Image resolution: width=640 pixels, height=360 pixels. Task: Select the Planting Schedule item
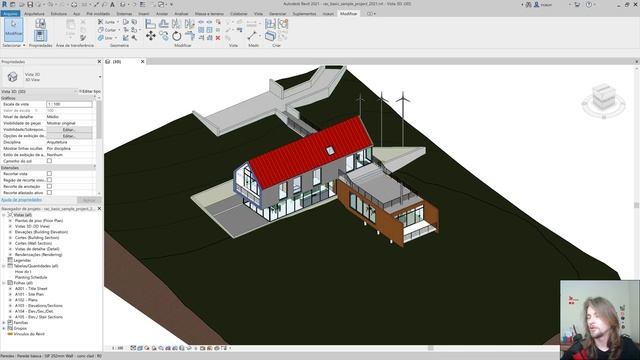pos(31,277)
